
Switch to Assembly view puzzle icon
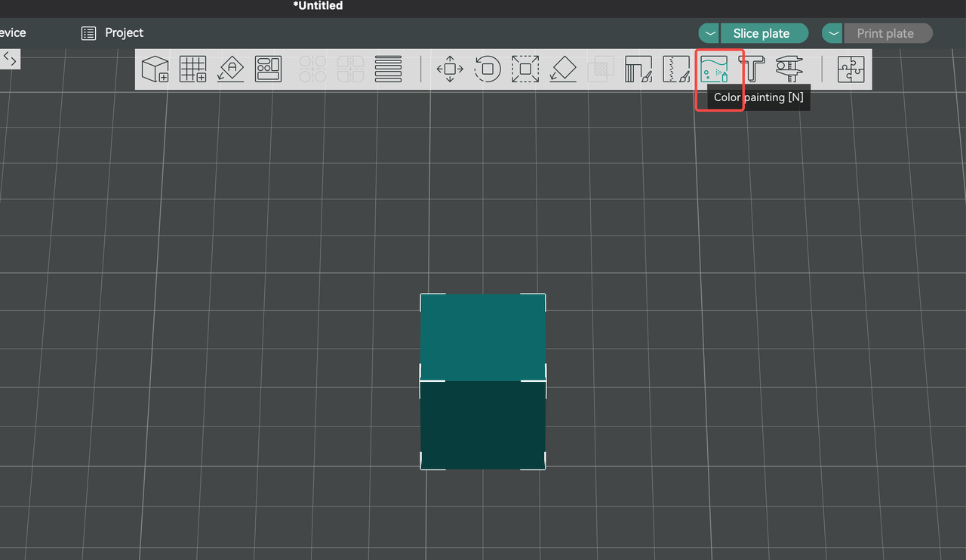(x=851, y=69)
